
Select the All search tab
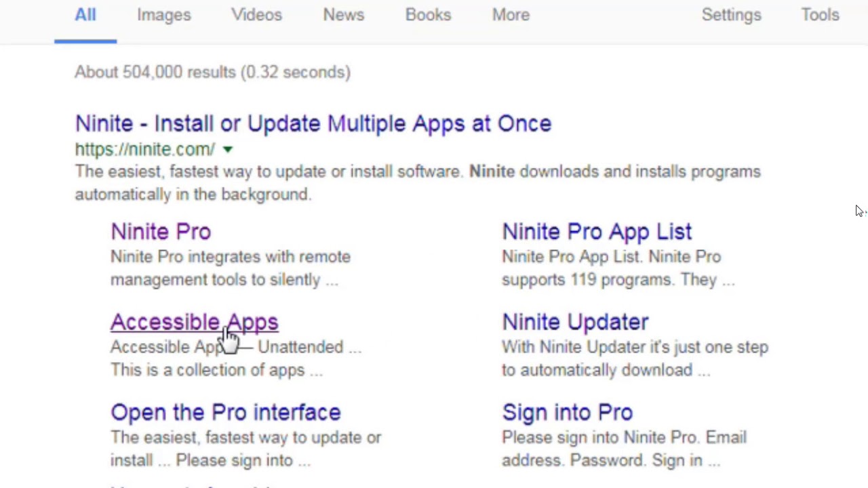pos(85,15)
